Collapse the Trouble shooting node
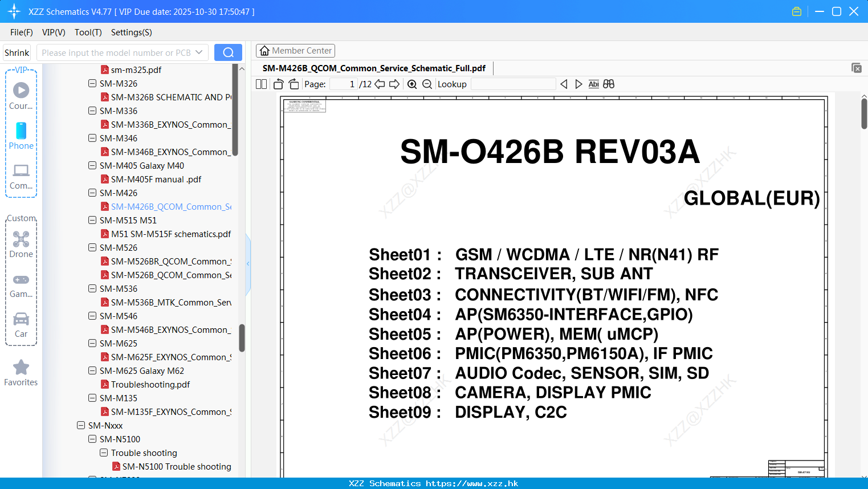 104,453
